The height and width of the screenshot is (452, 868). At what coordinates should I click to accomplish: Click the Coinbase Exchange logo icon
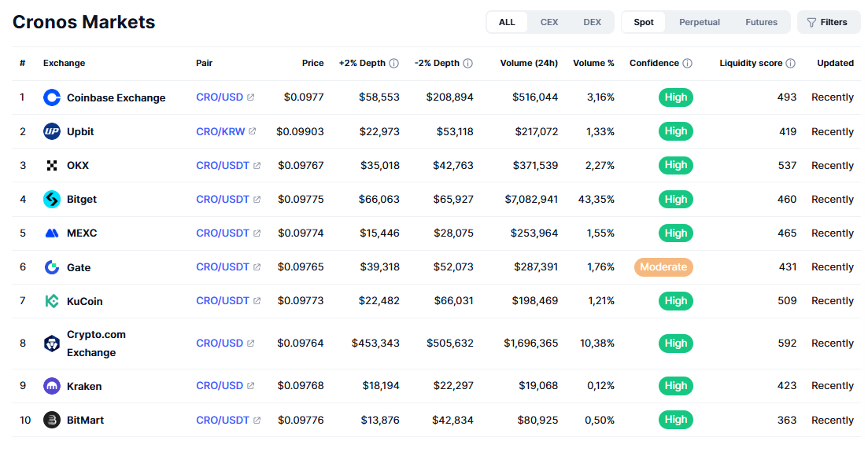point(52,97)
